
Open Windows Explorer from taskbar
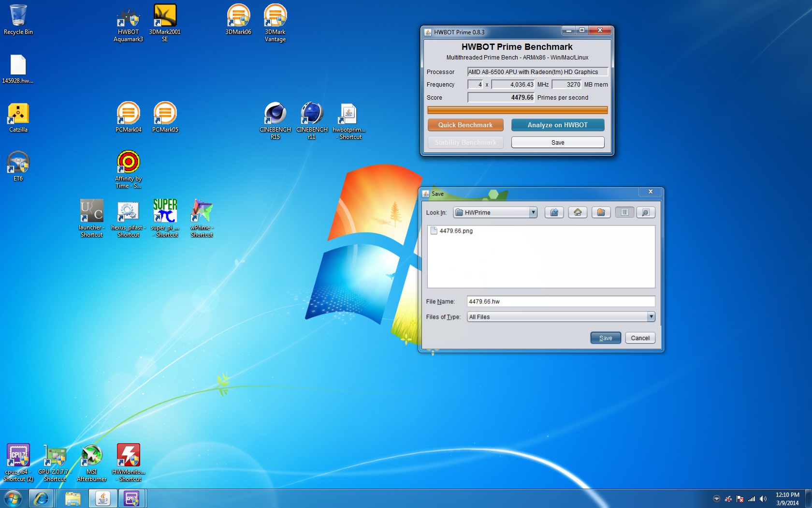[73, 498]
